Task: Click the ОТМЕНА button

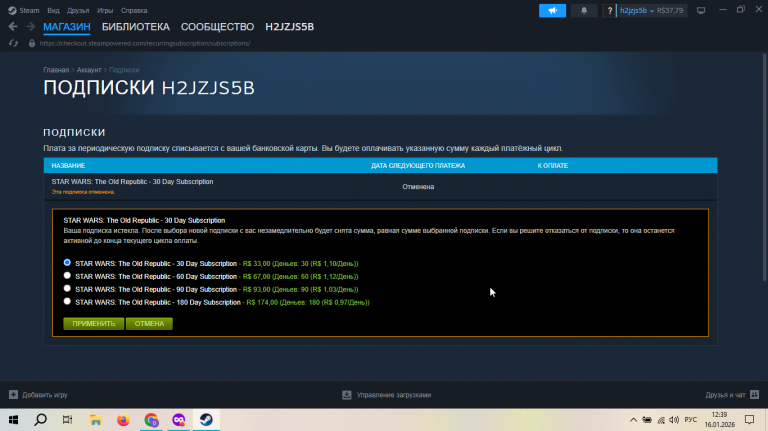Action: point(149,324)
